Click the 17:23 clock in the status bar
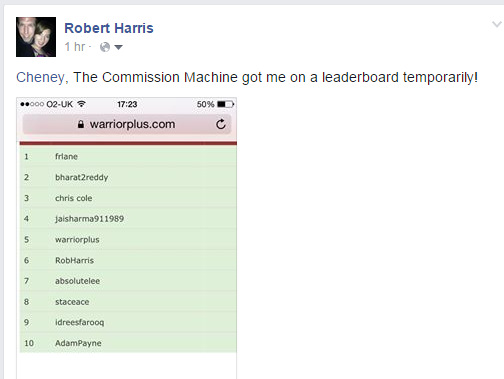Screen dimensions: 504x379 click(x=127, y=104)
